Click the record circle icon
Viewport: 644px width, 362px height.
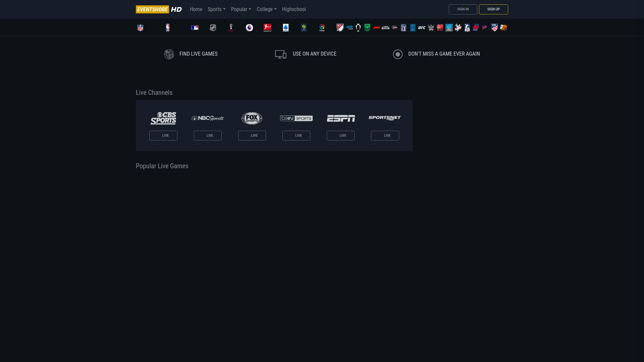coord(398,54)
